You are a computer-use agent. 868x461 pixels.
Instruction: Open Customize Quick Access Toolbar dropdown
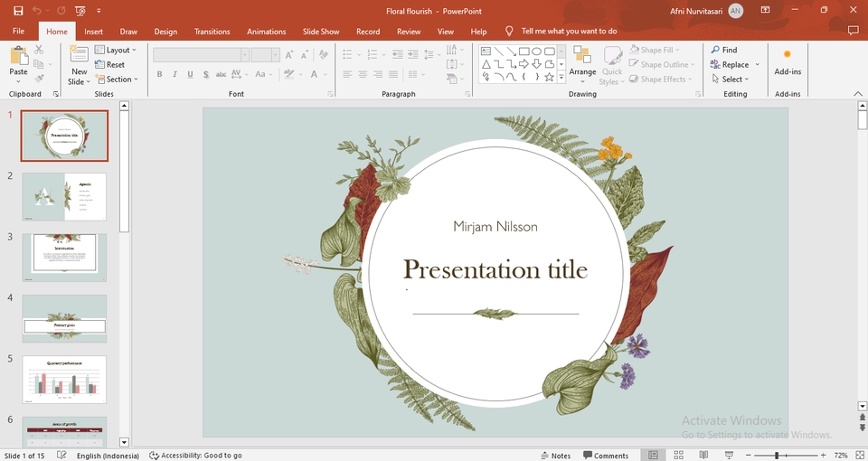(99, 11)
